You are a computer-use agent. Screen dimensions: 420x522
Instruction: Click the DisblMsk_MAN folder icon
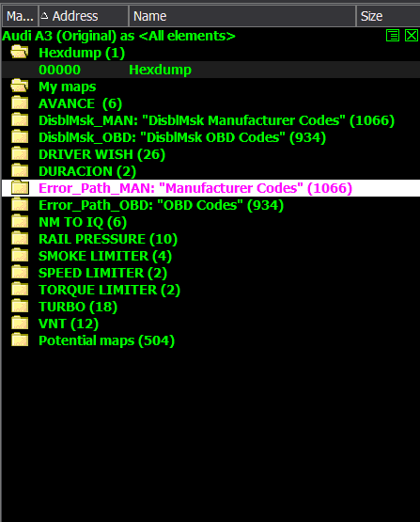(20, 119)
